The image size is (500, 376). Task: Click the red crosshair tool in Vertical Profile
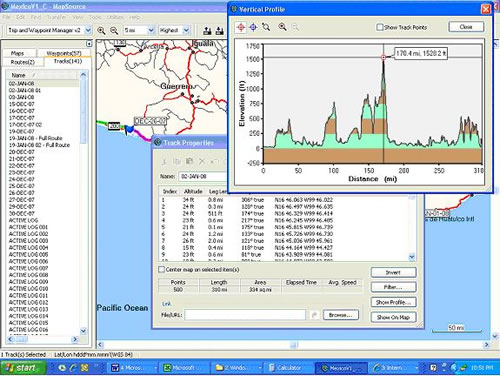[241, 27]
